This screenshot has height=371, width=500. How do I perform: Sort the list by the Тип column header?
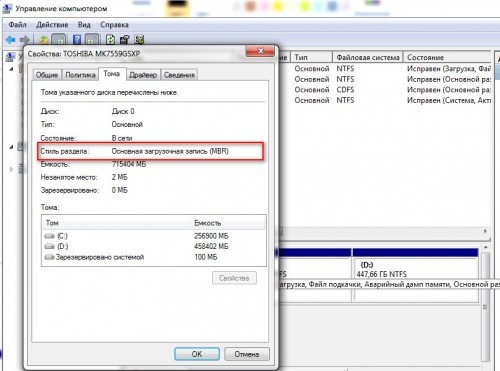(311, 57)
